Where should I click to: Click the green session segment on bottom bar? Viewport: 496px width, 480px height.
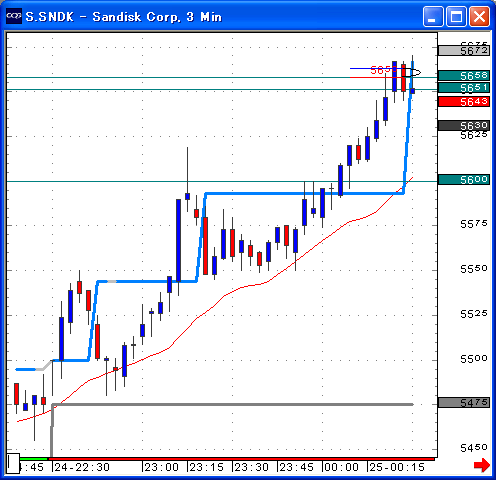pos(34,459)
